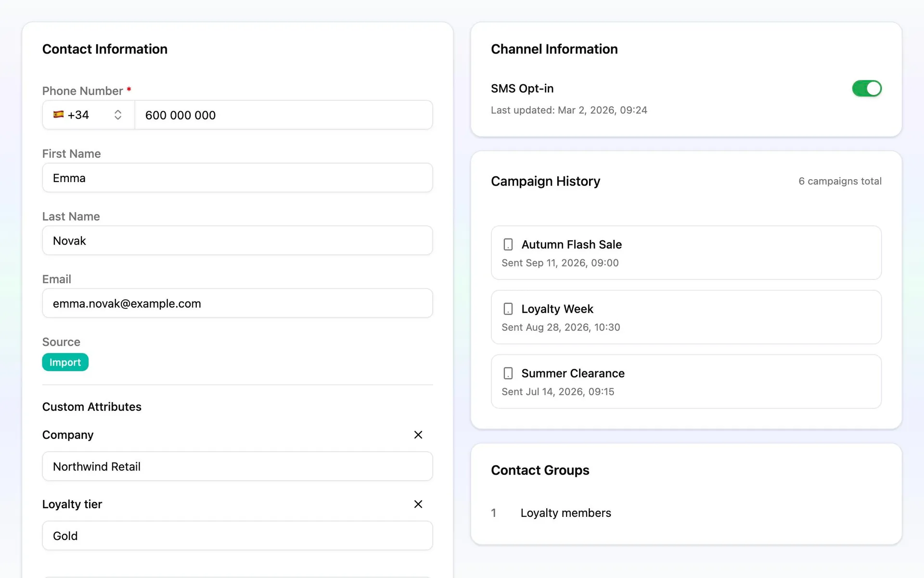Remove the Loyalty tier custom attribute
924x578 pixels.
pyautogui.click(x=418, y=504)
